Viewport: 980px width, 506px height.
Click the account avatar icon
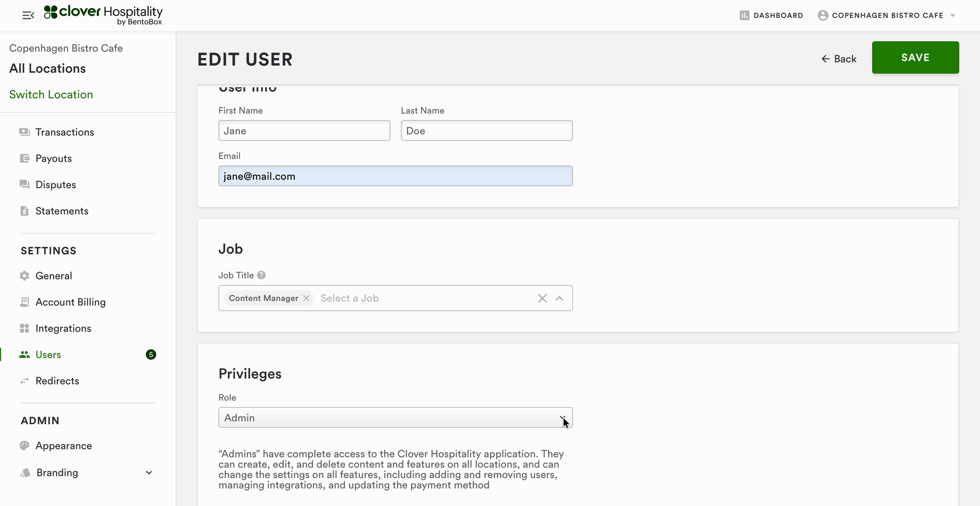click(823, 15)
